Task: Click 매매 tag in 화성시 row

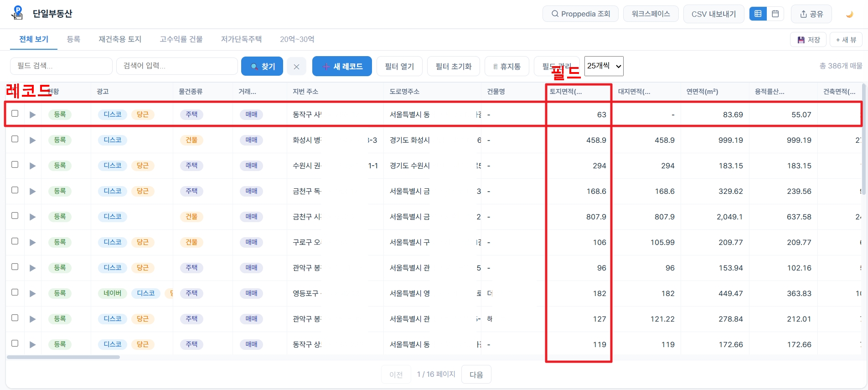Action: 252,140
